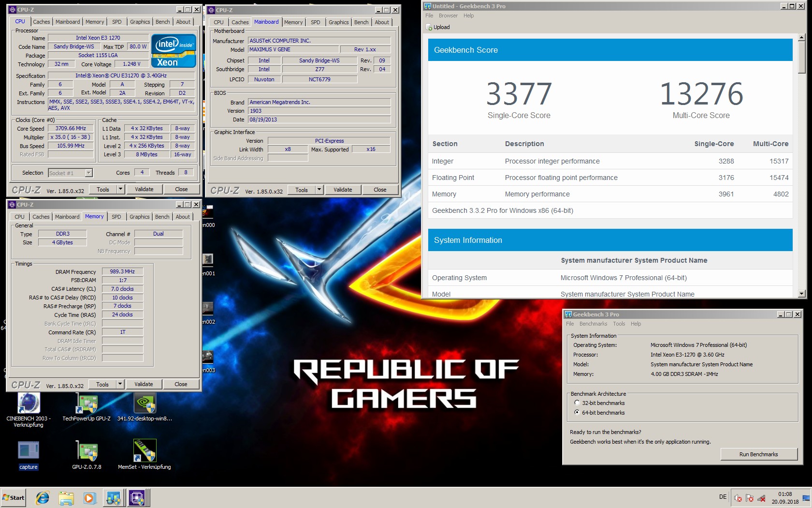Screen dimensions: 812x508
Task: Open Help menu in Geekbench 3 Pro window
Action: pyautogui.click(x=636, y=324)
